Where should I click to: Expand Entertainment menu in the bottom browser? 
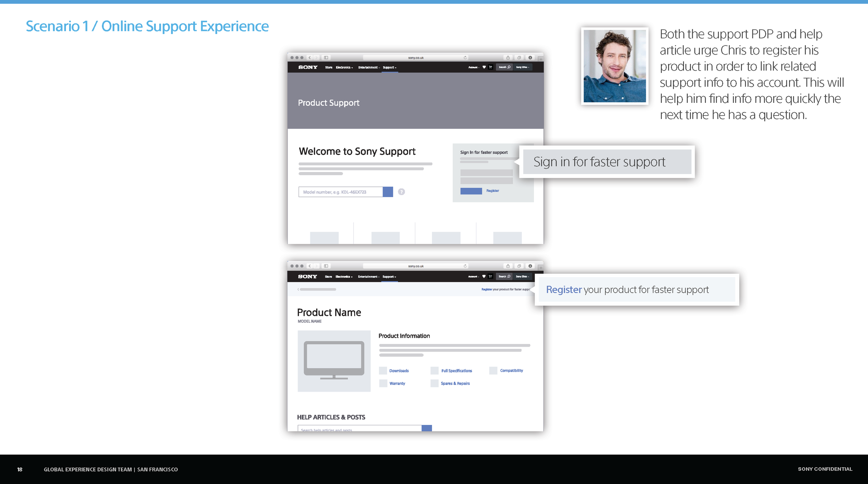click(369, 277)
